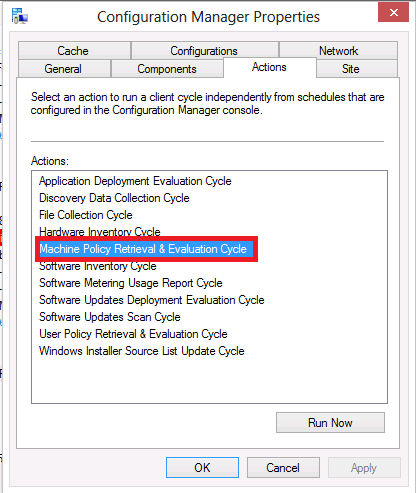Click the Run Now button
Viewport: 416px width, 493px height.
click(x=330, y=423)
